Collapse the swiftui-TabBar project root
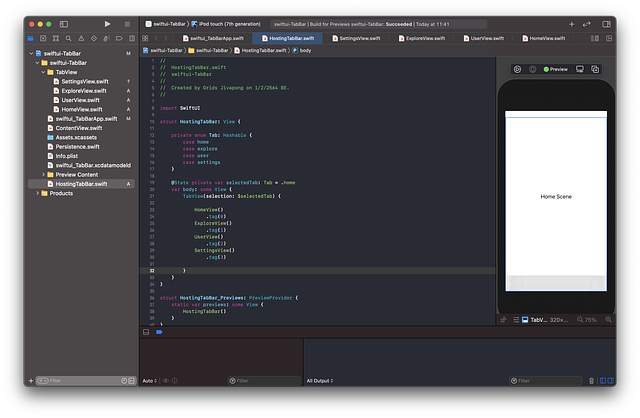Image resolution: width=640 pixels, height=418 pixels. tap(31, 53)
